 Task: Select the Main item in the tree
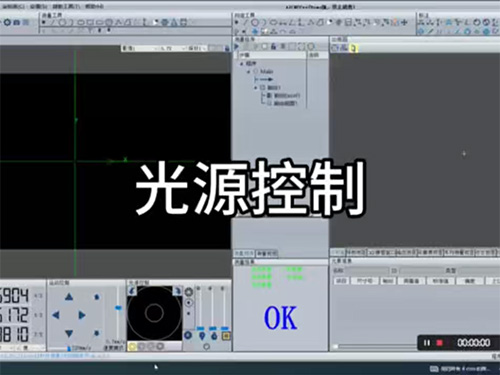tap(266, 71)
